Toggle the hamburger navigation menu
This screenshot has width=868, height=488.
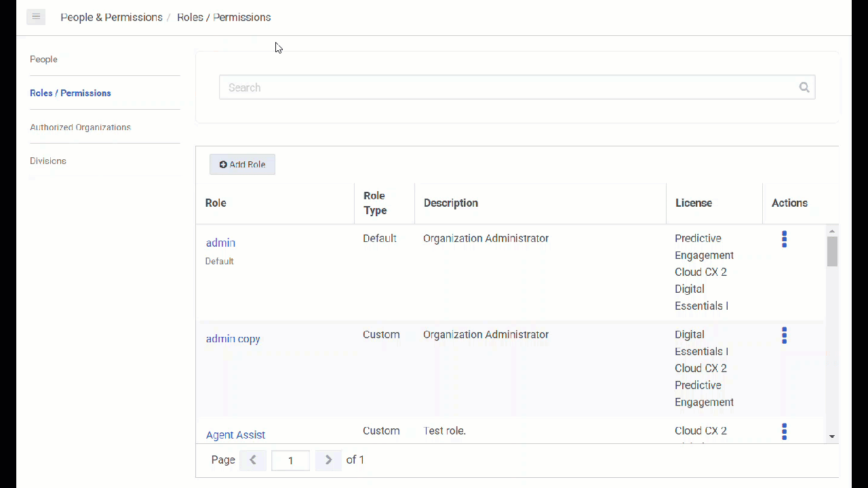36,17
